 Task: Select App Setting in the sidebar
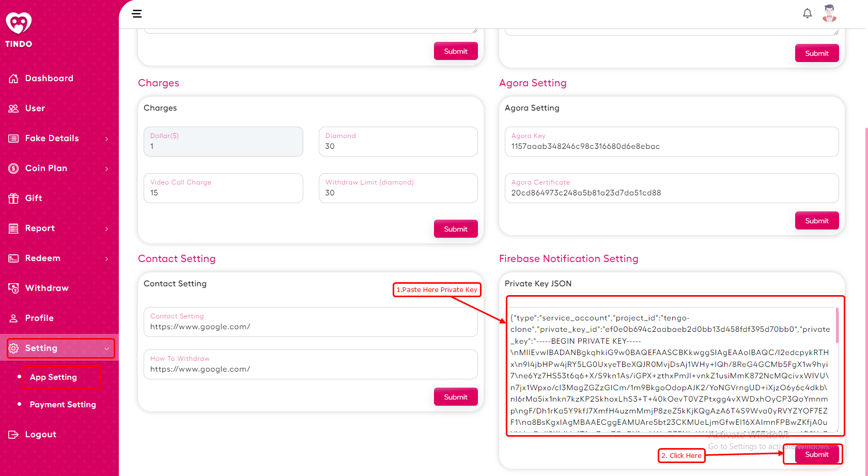53,377
